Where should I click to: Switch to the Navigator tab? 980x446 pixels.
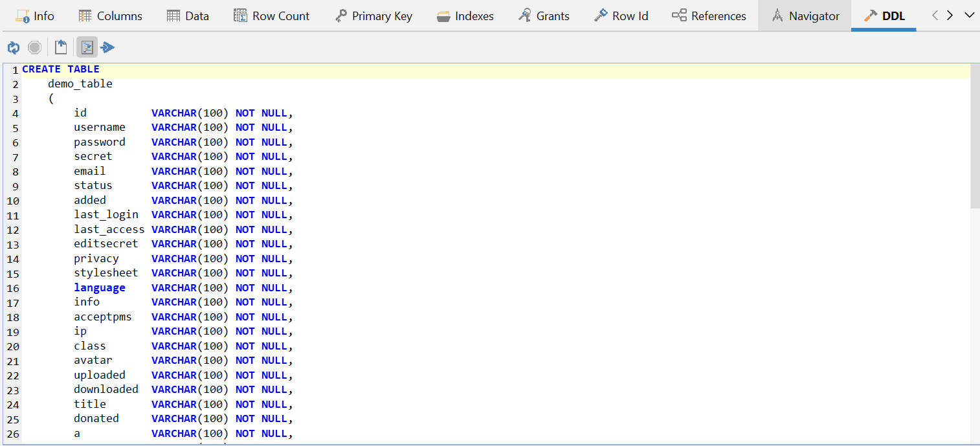805,16
